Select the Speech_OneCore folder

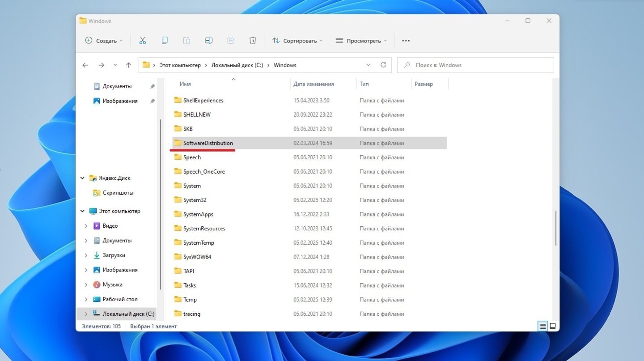click(x=309, y=172)
